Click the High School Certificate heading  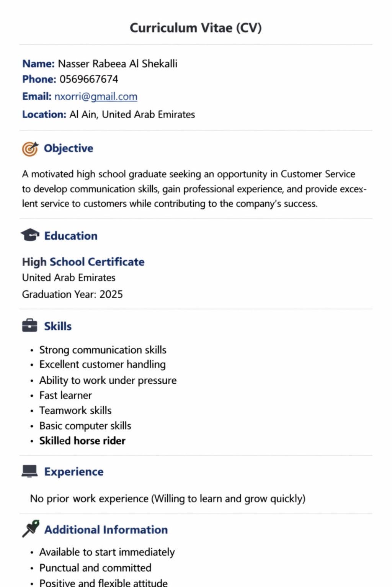pyautogui.click(x=83, y=262)
